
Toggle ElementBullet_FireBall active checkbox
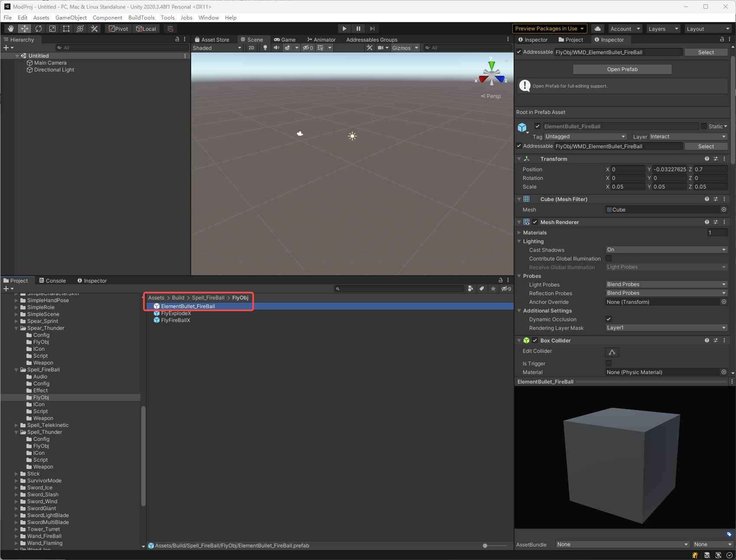(537, 127)
